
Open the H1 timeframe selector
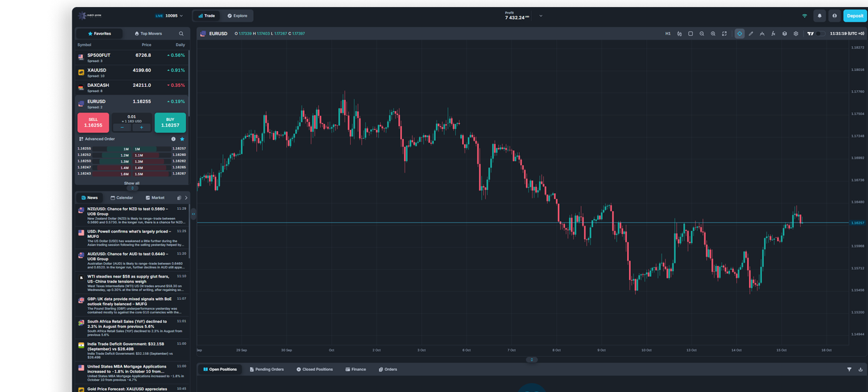[x=668, y=34]
